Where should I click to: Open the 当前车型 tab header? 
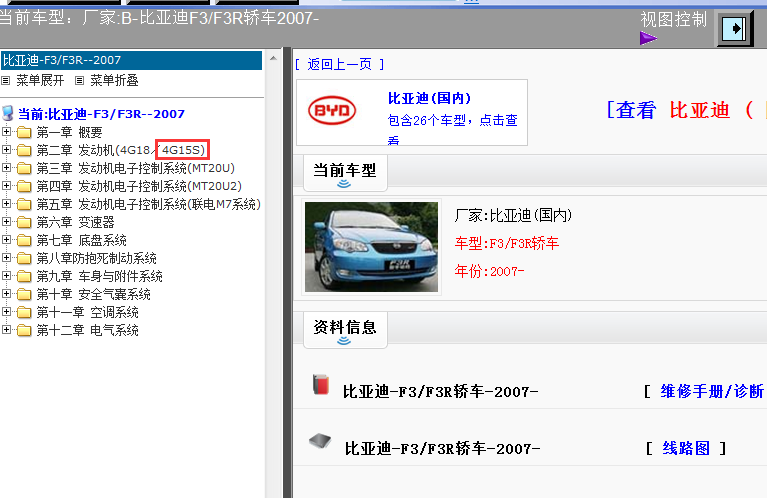tap(345, 173)
